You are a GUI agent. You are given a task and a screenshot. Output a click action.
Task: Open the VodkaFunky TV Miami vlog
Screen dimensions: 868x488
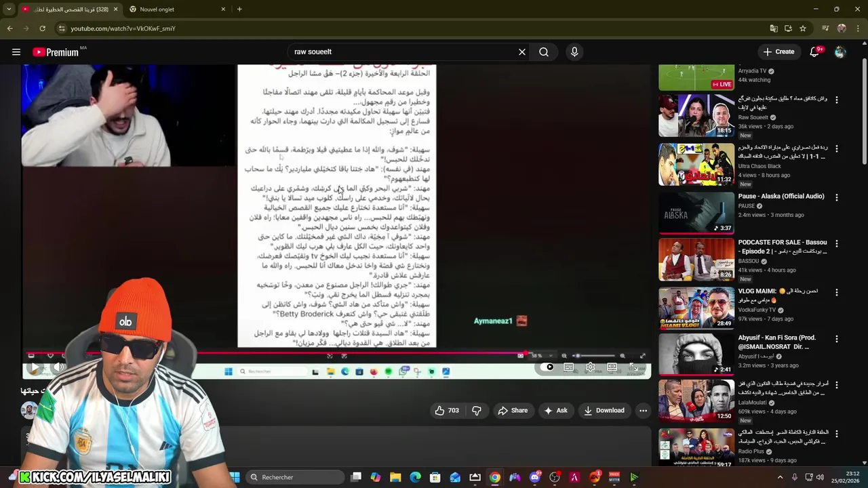696,307
